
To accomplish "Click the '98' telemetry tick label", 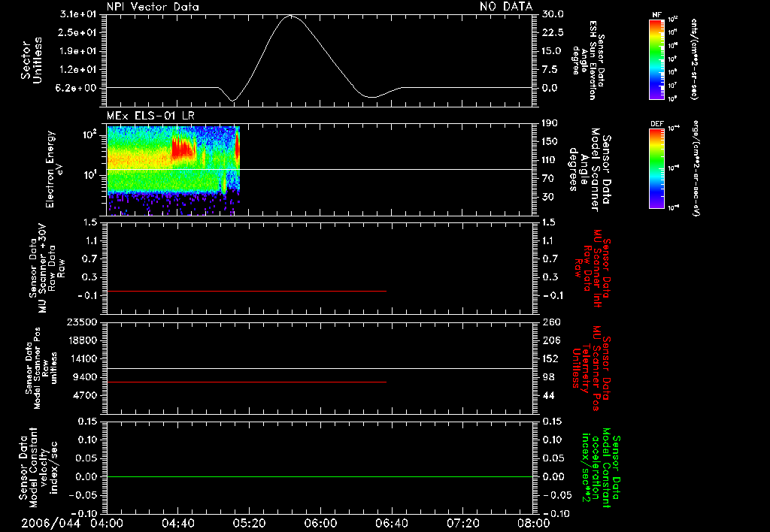I will click(548, 377).
